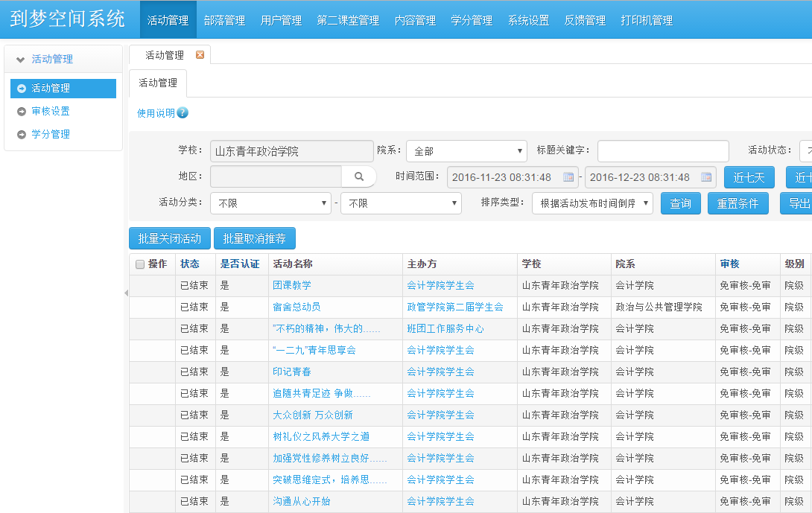Collapse the sidebar using the splitter arrow

(125, 293)
